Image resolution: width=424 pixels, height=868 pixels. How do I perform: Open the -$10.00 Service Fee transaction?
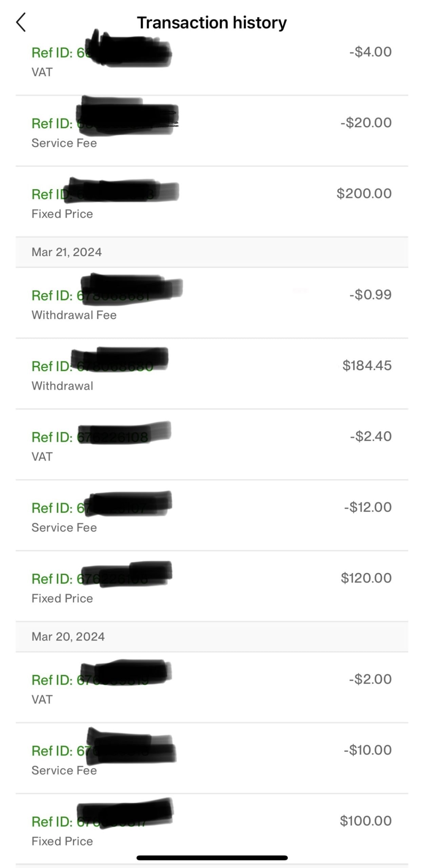[211, 759]
